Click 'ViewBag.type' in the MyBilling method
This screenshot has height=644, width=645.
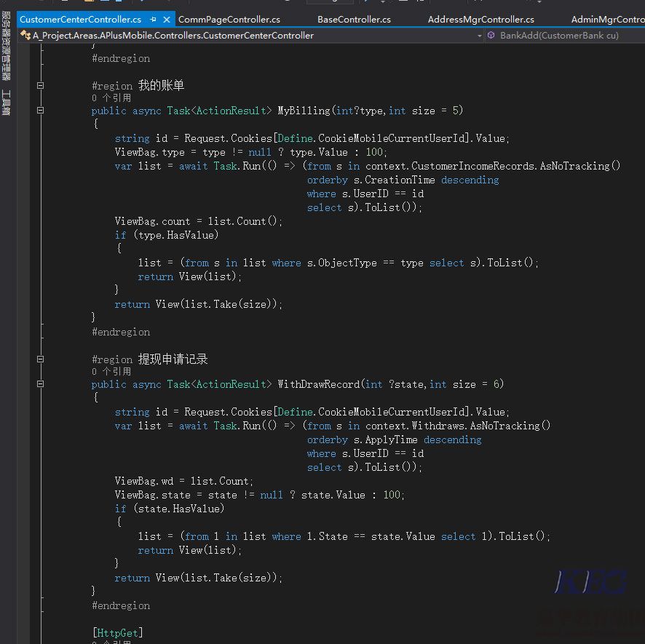coord(149,152)
